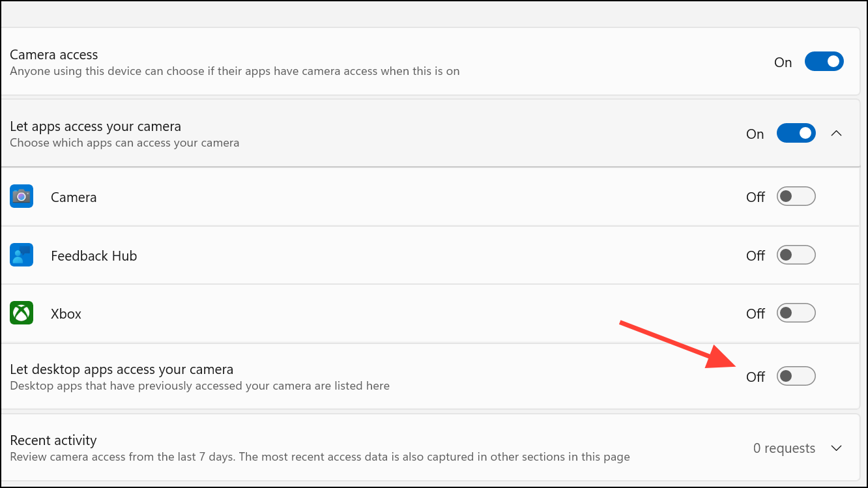Collapse the Let apps access your camera section
This screenshot has width=868, height=488.
click(x=837, y=134)
